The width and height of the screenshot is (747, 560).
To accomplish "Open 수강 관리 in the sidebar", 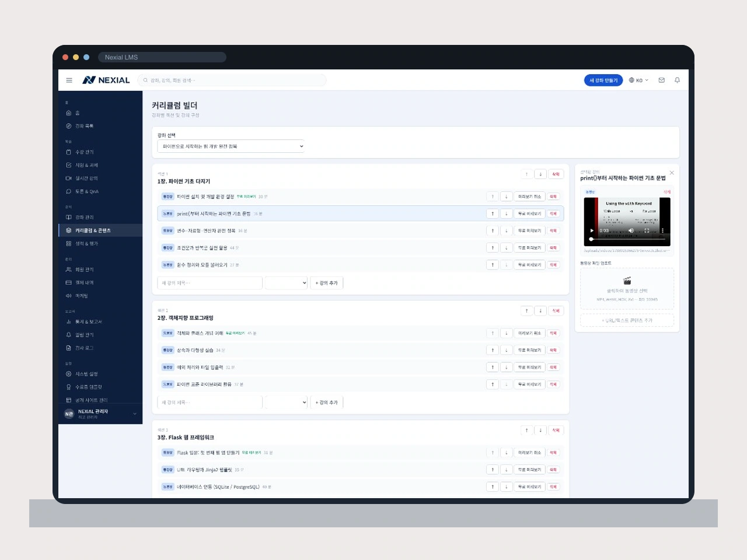I will click(x=100, y=152).
